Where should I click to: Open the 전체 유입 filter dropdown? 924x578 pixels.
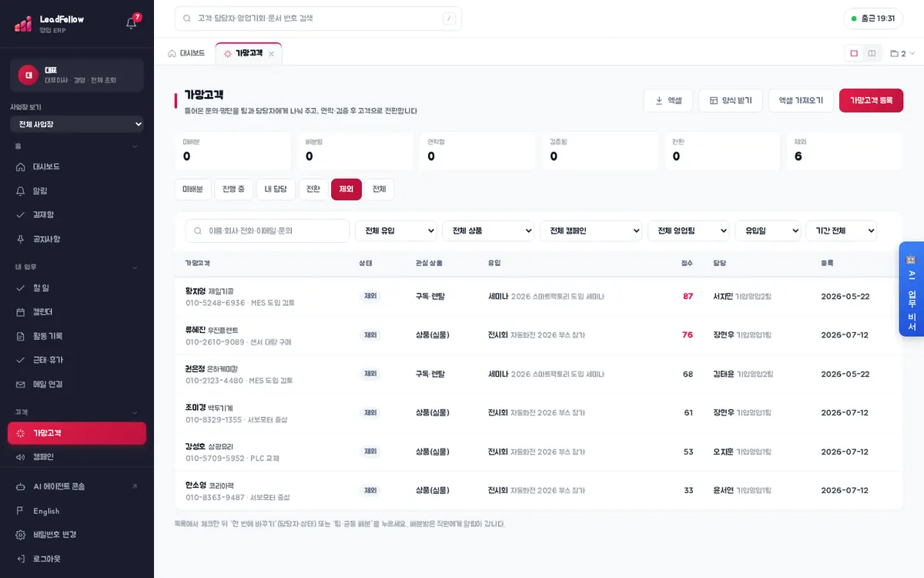click(396, 230)
